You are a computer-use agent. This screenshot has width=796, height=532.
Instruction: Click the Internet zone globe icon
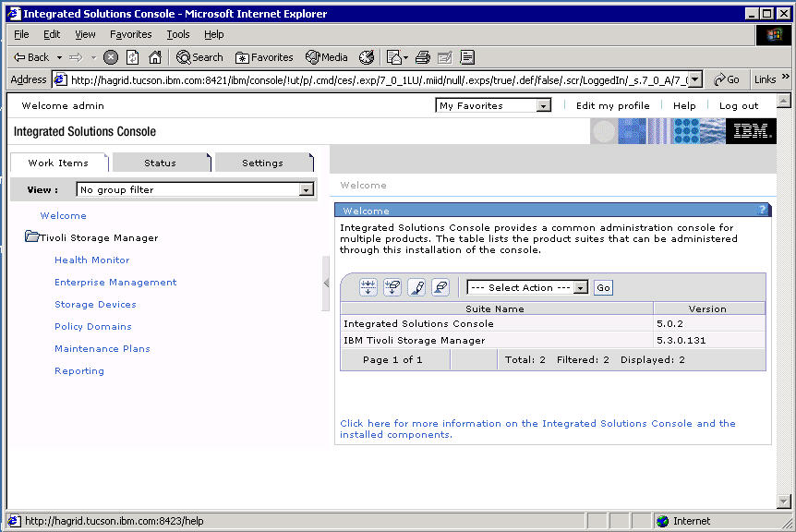click(x=662, y=521)
